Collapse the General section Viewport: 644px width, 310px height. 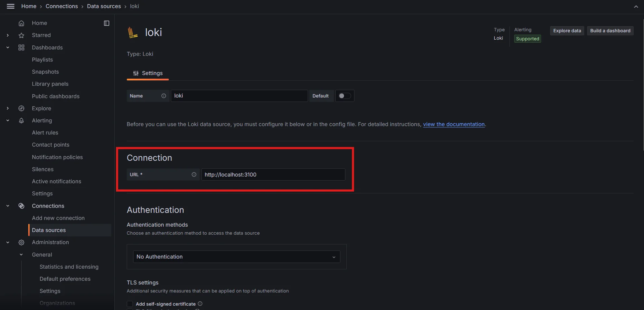pyautogui.click(x=21, y=255)
